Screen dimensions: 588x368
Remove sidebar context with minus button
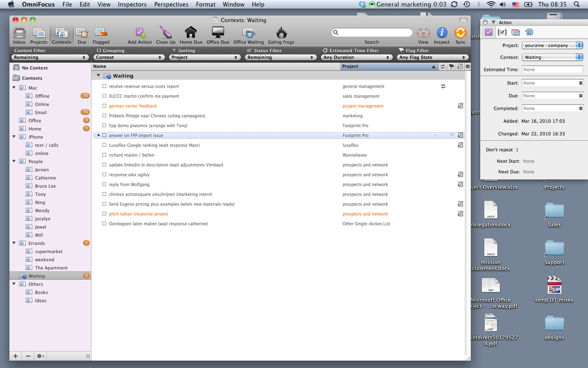click(28, 356)
